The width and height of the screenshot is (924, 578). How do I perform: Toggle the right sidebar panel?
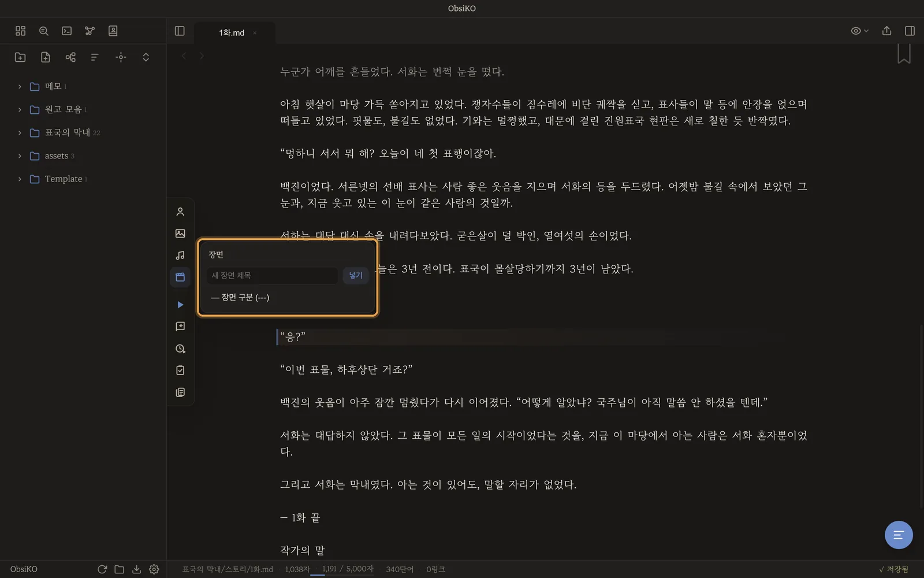pyautogui.click(x=910, y=31)
